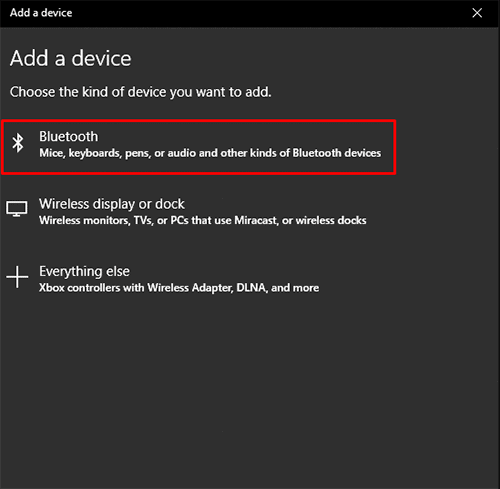500x489 pixels.
Task: Click 'Choose the kind of device' instruction text
Action: (140, 92)
